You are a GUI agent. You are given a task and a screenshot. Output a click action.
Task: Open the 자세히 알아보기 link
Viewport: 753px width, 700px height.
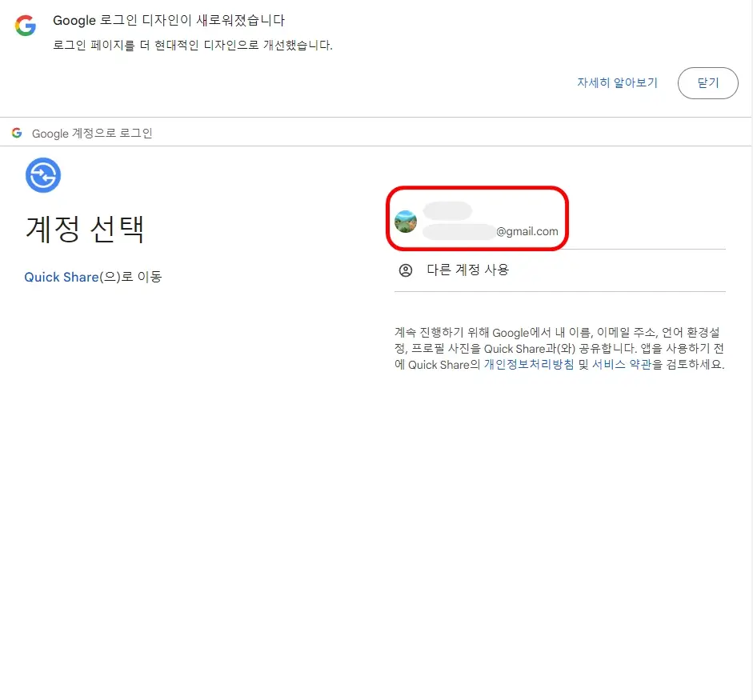[617, 82]
